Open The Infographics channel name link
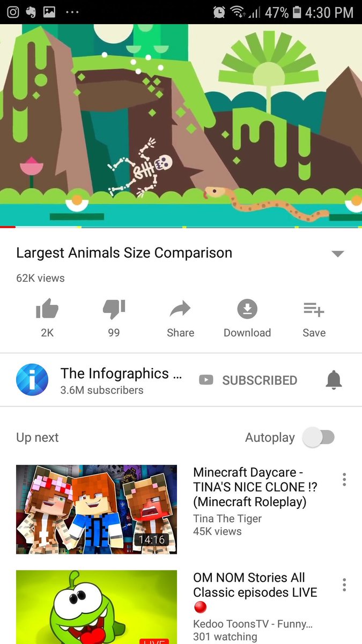This screenshot has width=362, height=644. 121,374
